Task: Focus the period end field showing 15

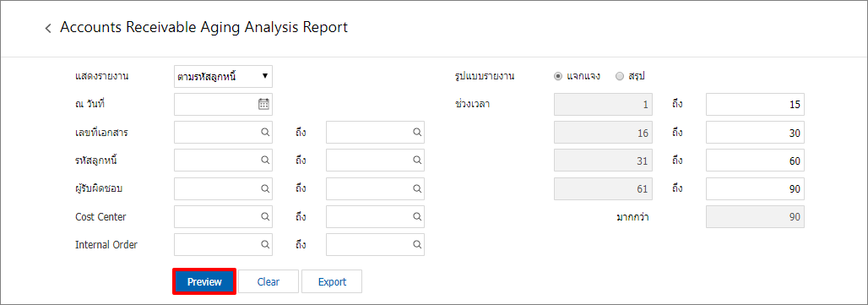Action: point(755,105)
